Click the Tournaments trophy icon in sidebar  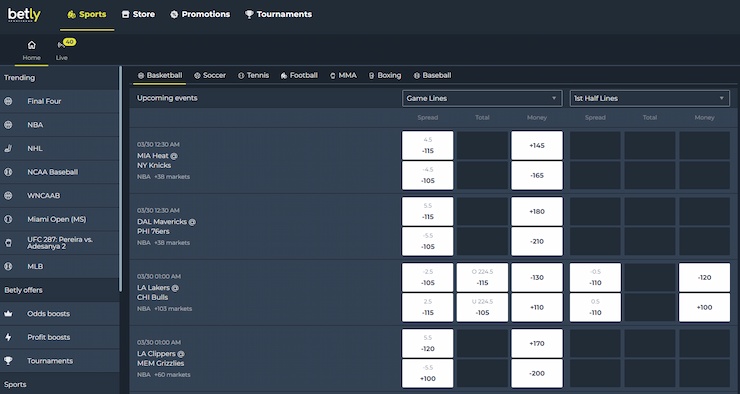pyautogui.click(x=8, y=360)
